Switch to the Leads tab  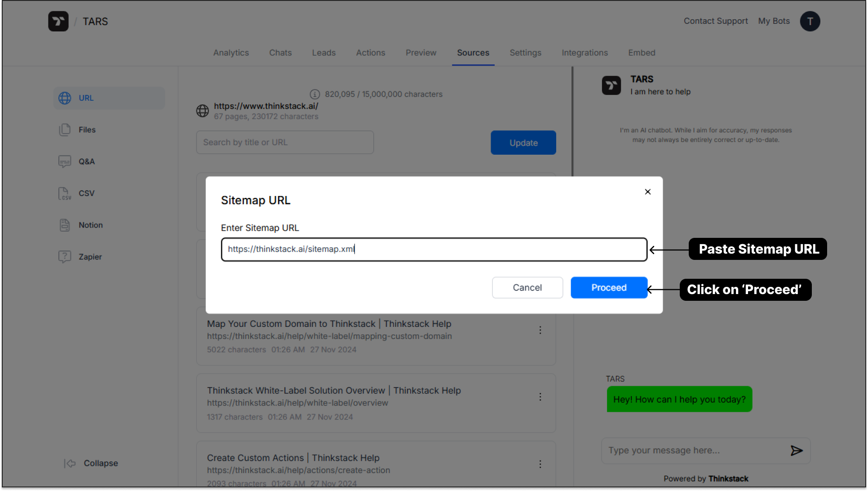tap(324, 53)
